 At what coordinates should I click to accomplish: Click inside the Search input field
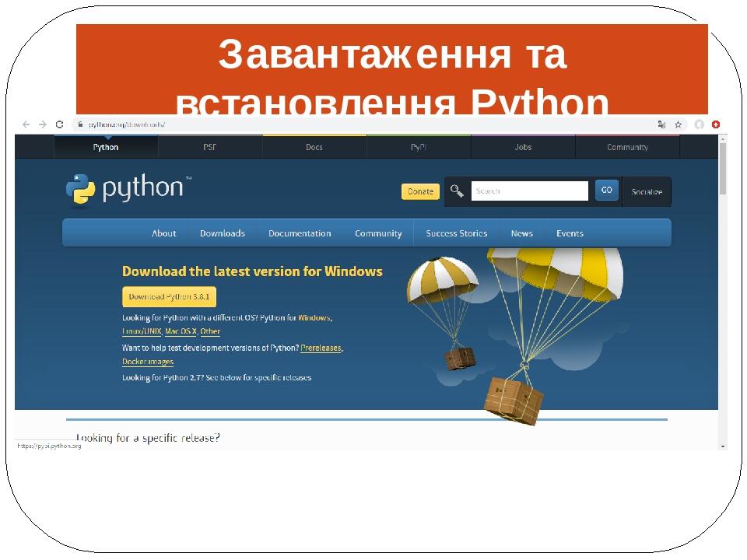tap(529, 191)
